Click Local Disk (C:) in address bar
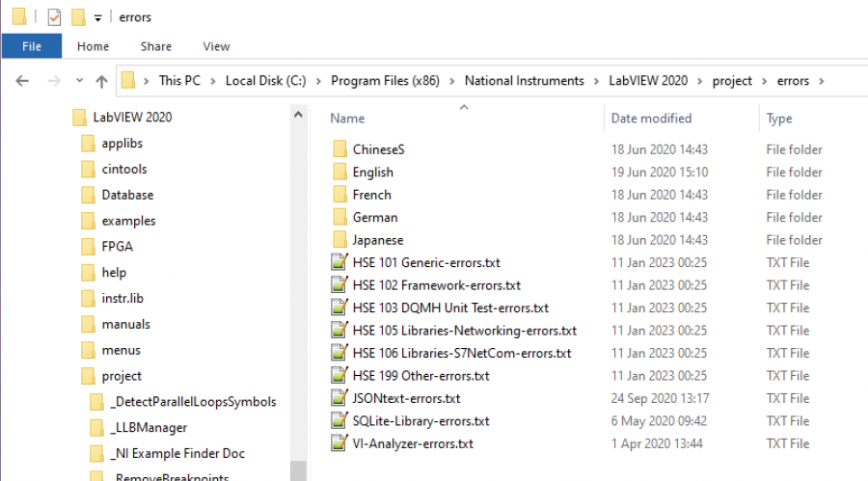This screenshot has height=481, width=868. point(266,81)
